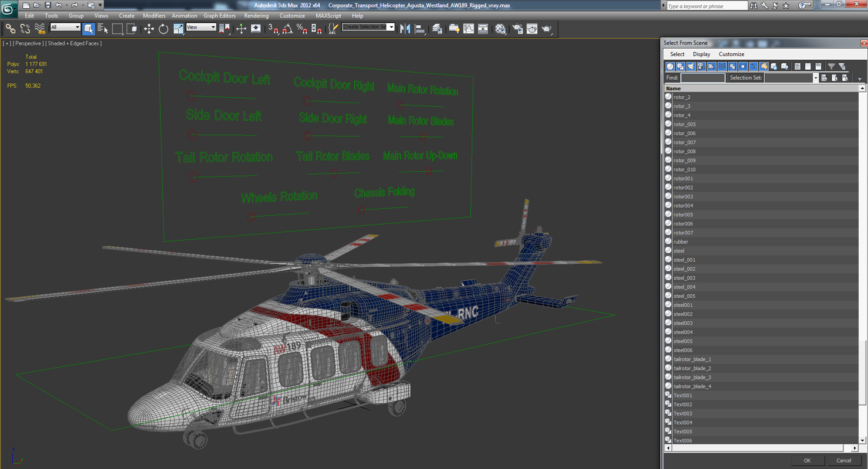The width and height of the screenshot is (868, 469).
Task: Open Select by Name tool
Action: click(x=103, y=29)
